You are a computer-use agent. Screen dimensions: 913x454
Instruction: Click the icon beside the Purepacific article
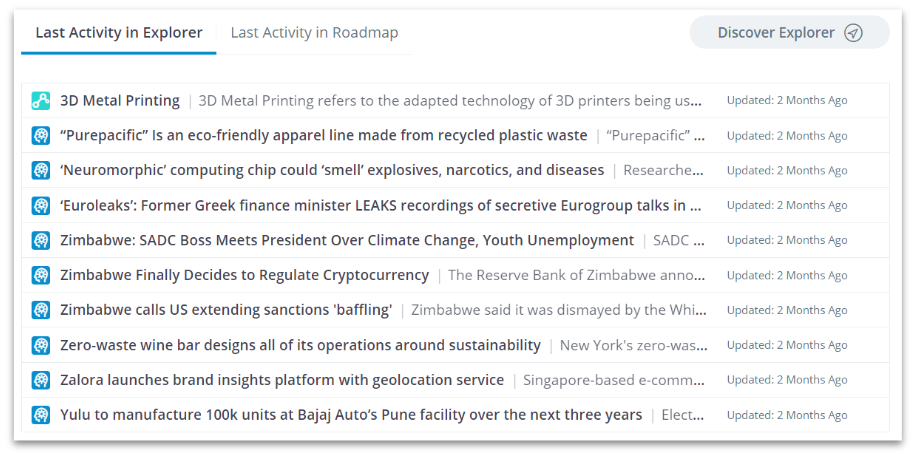tap(40, 136)
